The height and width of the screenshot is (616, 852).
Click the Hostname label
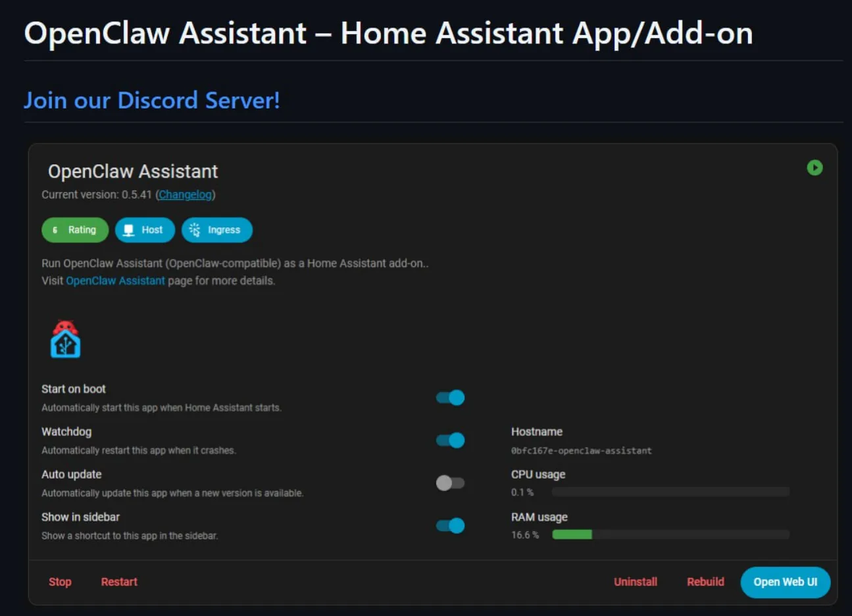pos(537,432)
